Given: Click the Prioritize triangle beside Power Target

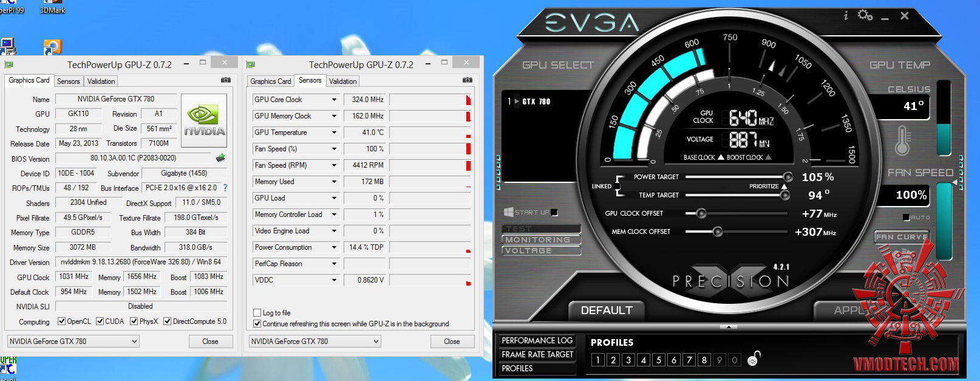Looking at the screenshot, I should tap(784, 187).
